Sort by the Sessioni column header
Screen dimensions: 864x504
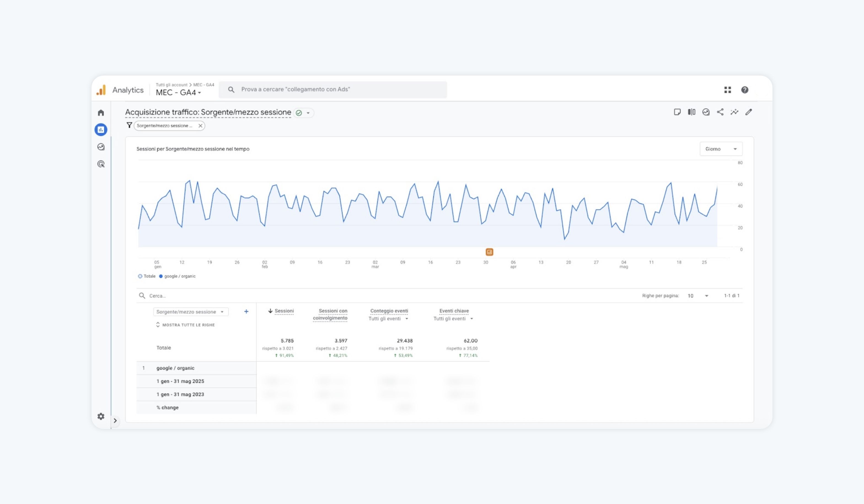tap(283, 311)
